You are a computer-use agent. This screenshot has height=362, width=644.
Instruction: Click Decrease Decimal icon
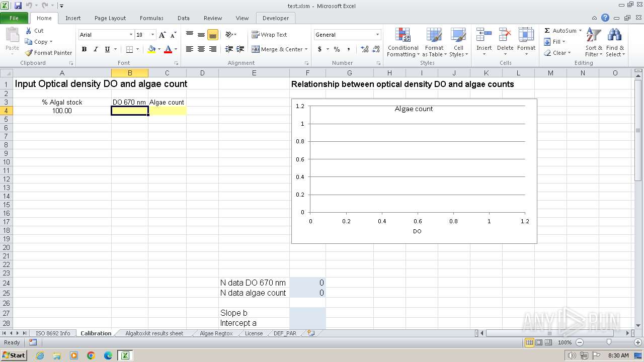pos(377,49)
